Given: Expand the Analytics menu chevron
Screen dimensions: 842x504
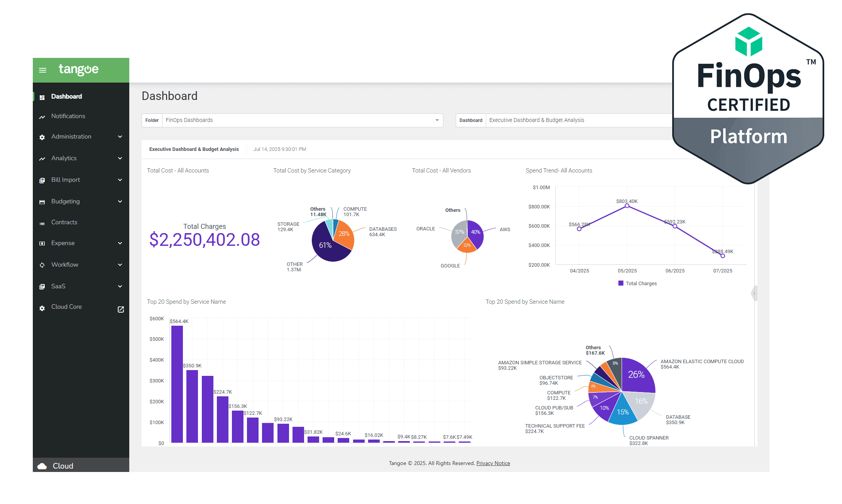Looking at the screenshot, I should pos(120,158).
